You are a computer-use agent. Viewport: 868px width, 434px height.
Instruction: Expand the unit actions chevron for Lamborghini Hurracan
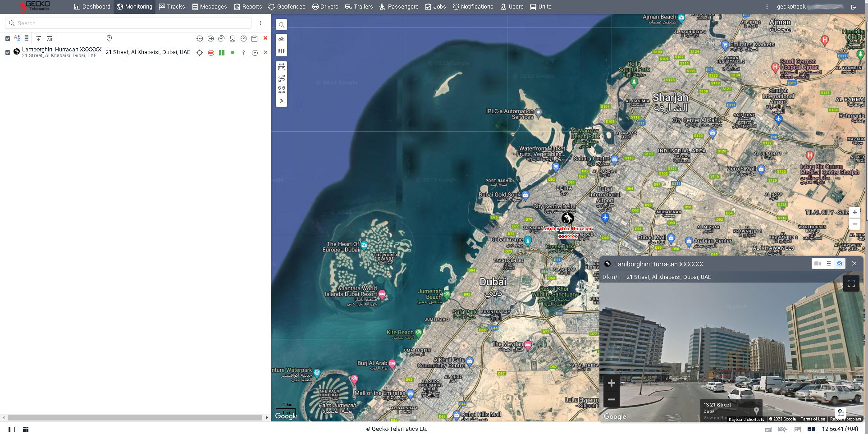tap(255, 52)
